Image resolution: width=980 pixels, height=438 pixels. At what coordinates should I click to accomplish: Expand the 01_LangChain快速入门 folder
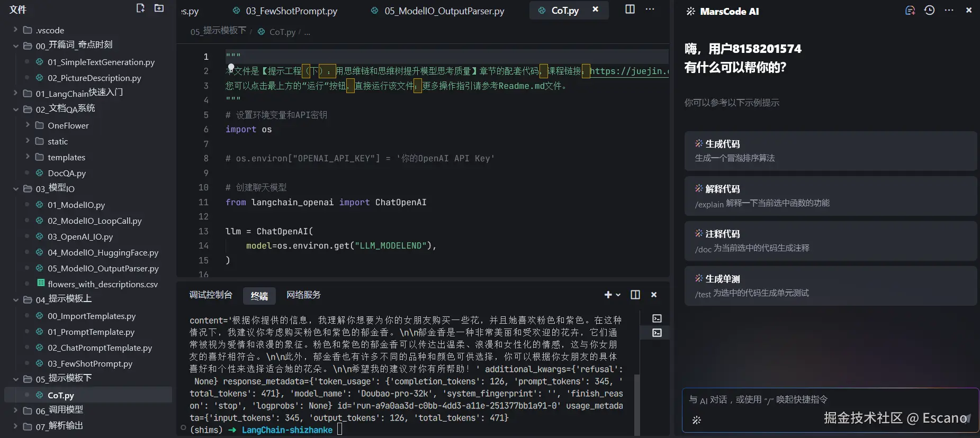click(15, 94)
